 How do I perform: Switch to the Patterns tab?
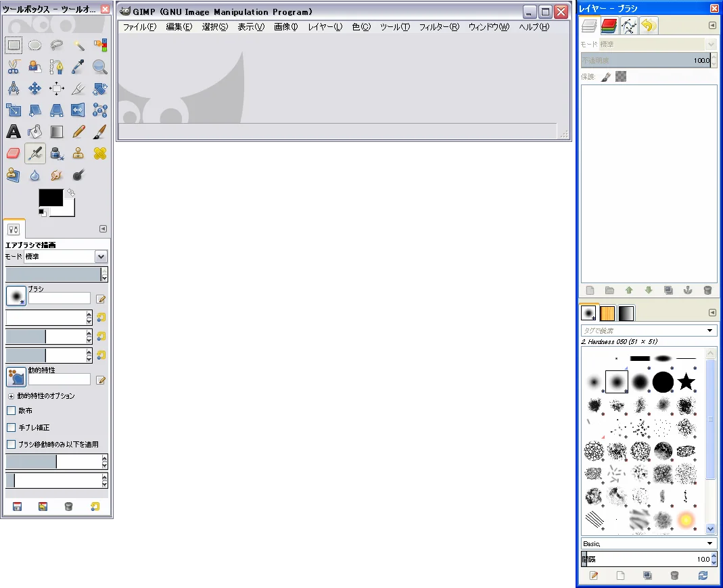tap(607, 314)
